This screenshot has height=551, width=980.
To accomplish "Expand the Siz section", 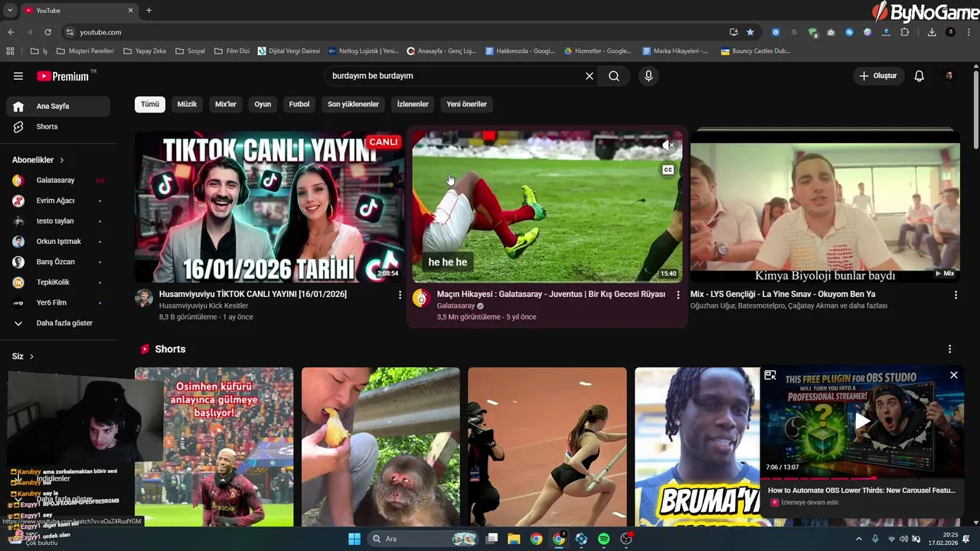I will 23,357.
